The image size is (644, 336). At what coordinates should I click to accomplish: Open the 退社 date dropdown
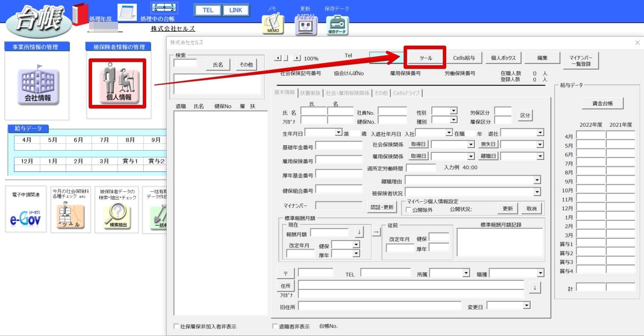(x=540, y=133)
